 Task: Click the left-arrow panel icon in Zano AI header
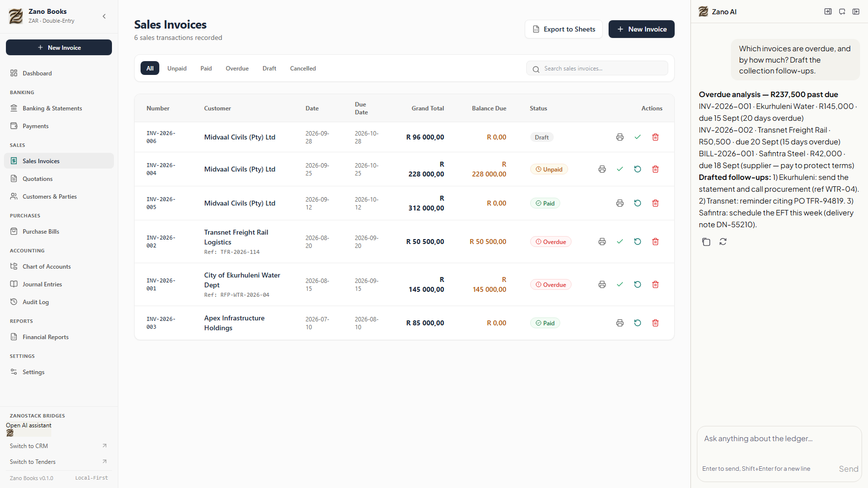click(x=856, y=12)
